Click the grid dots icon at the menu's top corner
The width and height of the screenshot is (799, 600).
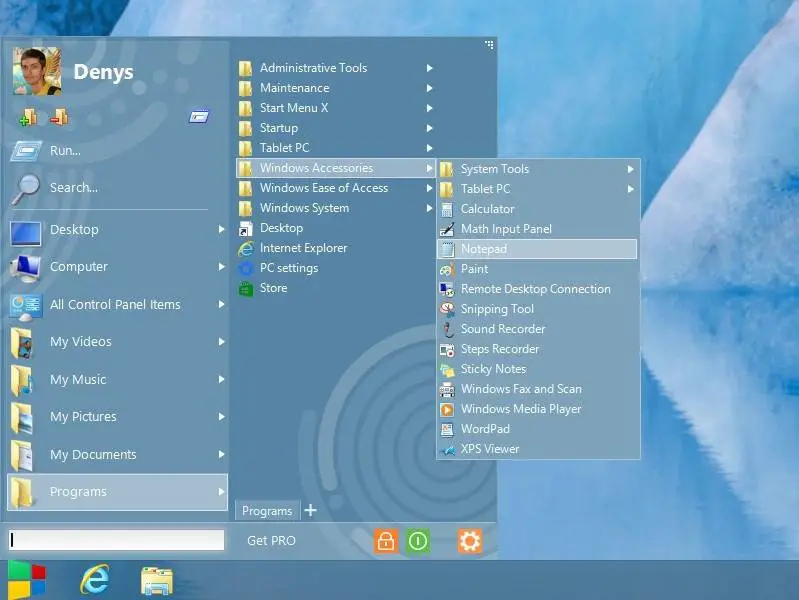pos(489,45)
